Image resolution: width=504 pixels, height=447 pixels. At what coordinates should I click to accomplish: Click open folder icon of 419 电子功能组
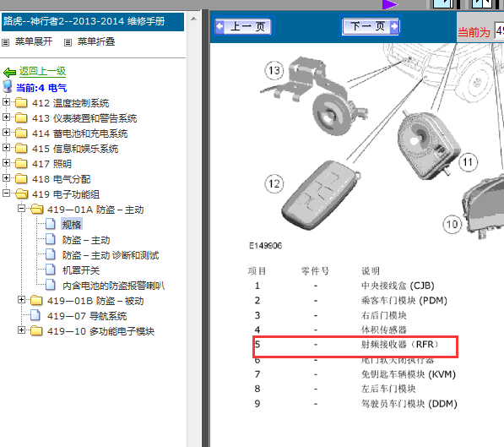tap(22, 194)
